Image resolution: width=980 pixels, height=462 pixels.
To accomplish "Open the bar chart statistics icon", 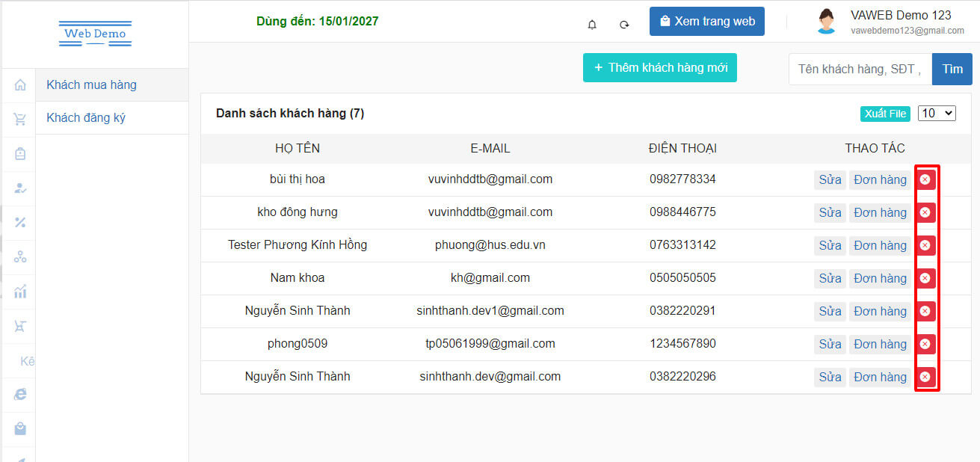I will [20, 291].
